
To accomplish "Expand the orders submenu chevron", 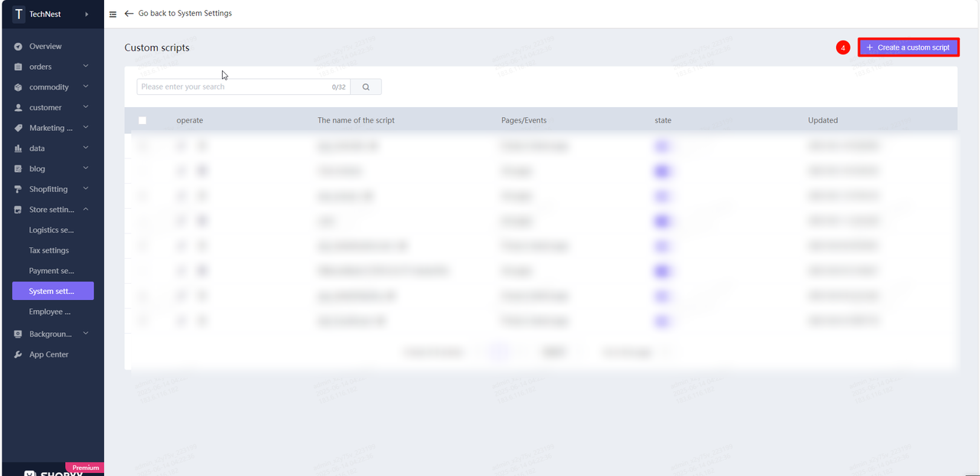I will pyautogui.click(x=86, y=67).
